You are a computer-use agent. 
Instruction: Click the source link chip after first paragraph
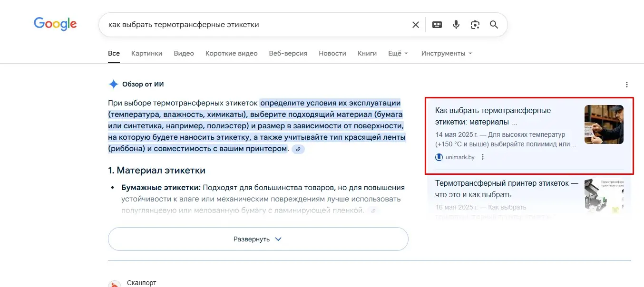click(x=298, y=149)
